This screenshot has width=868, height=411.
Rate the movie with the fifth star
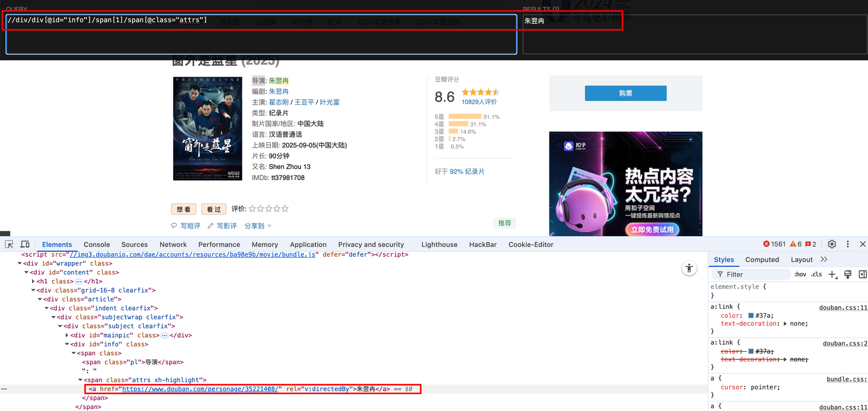click(285, 208)
